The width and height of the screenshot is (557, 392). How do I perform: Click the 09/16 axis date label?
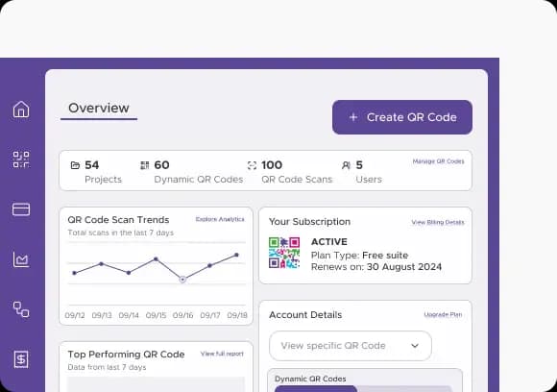pos(182,315)
